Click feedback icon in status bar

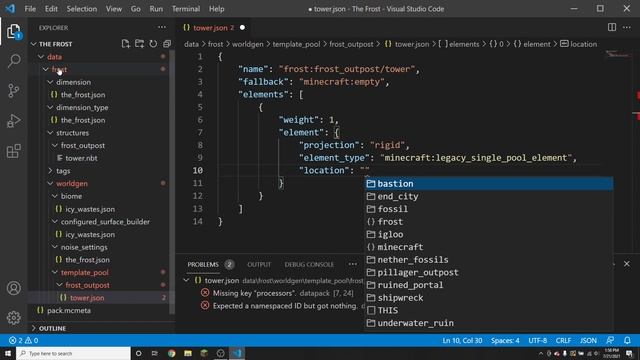pyautogui.click(x=610, y=340)
